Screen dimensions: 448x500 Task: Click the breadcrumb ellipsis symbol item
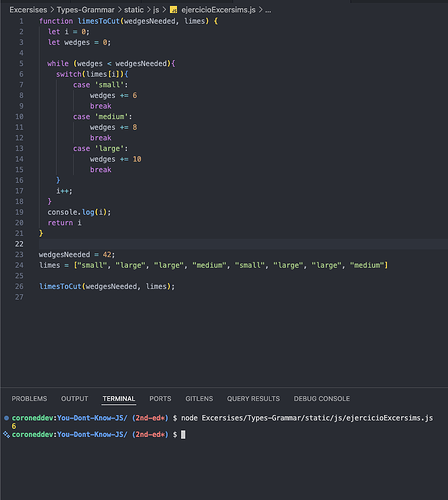click(268, 10)
